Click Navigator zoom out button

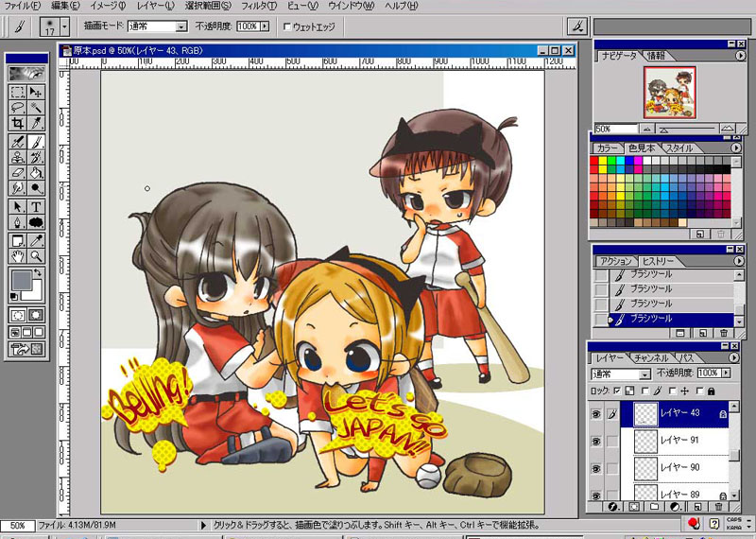[647, 129]
